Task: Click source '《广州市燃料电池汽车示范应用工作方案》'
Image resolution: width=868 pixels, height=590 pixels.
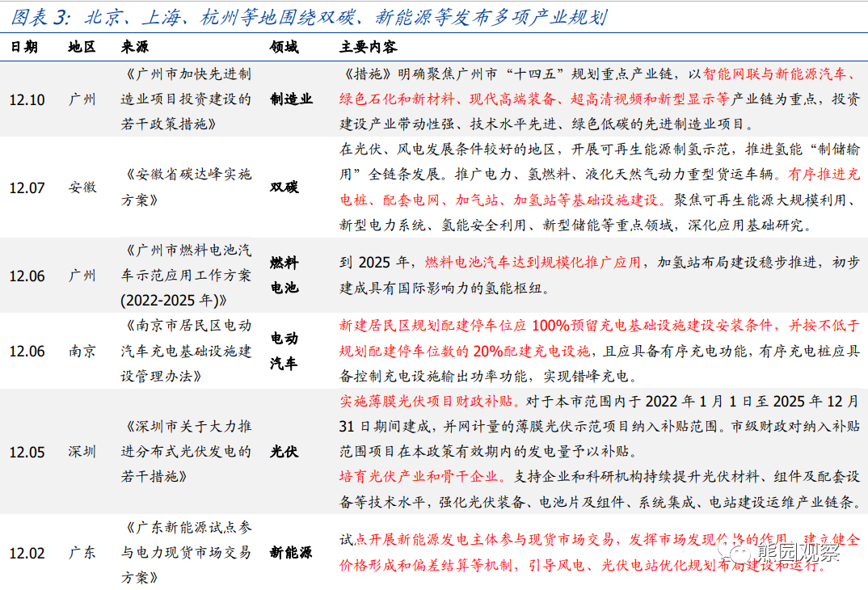Action: [x=186, y=276]
